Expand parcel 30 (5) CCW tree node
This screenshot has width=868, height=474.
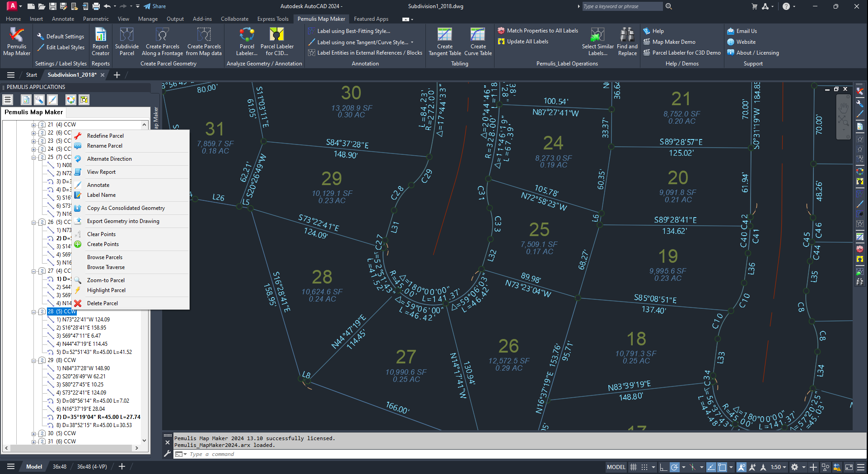pos(33,433)
